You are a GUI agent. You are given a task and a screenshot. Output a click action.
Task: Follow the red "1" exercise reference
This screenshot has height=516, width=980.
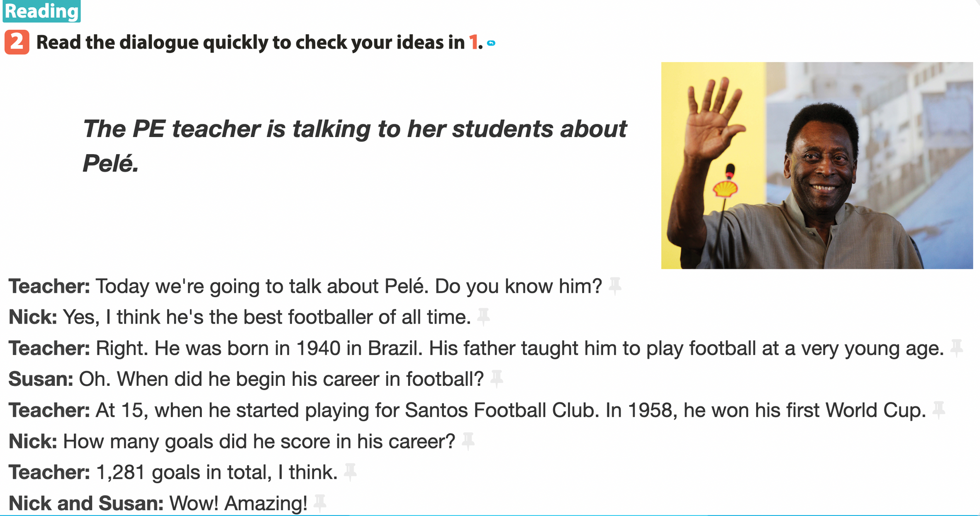point(473,42)
